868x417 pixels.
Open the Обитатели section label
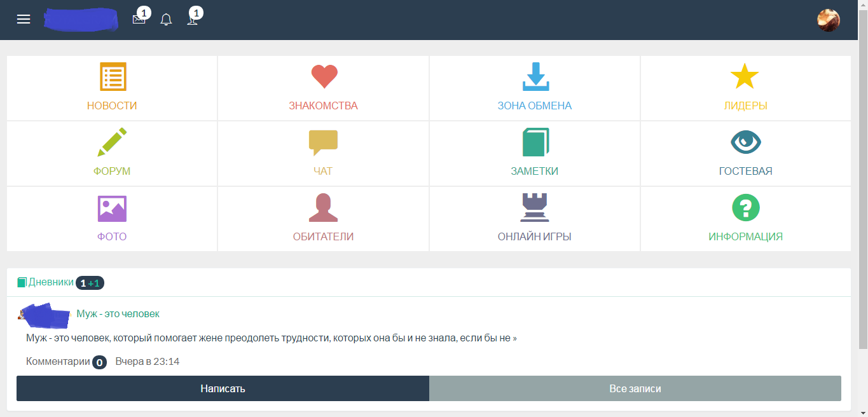click(x=323, y=236)
